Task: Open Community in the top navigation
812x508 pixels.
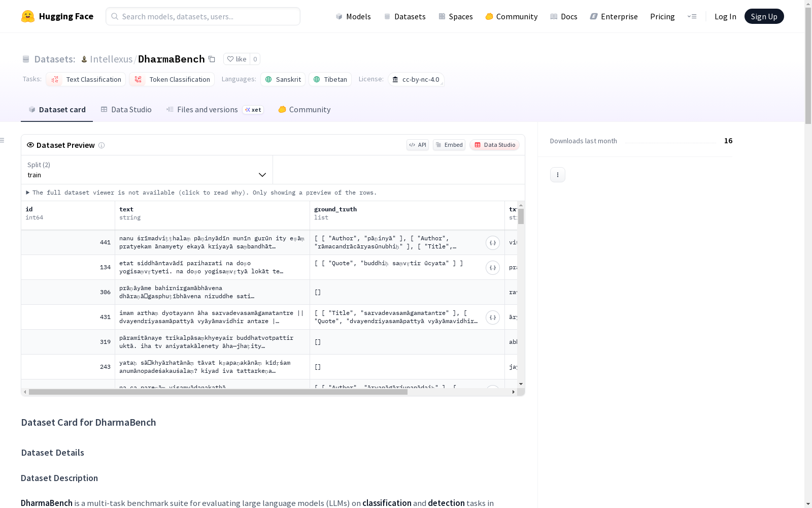Action: (511, 16)
